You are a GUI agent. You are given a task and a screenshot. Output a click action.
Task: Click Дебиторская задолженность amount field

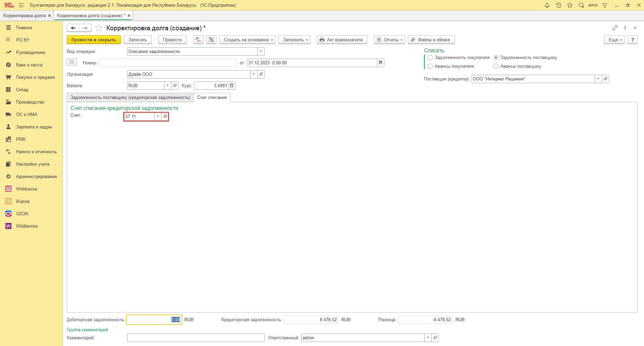click(x=154, y=320)
